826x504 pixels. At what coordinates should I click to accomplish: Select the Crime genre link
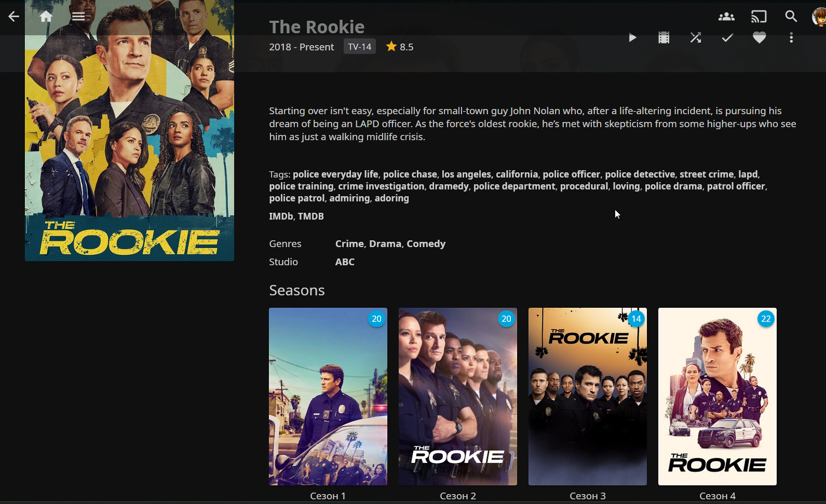click(x=349, y=243)
